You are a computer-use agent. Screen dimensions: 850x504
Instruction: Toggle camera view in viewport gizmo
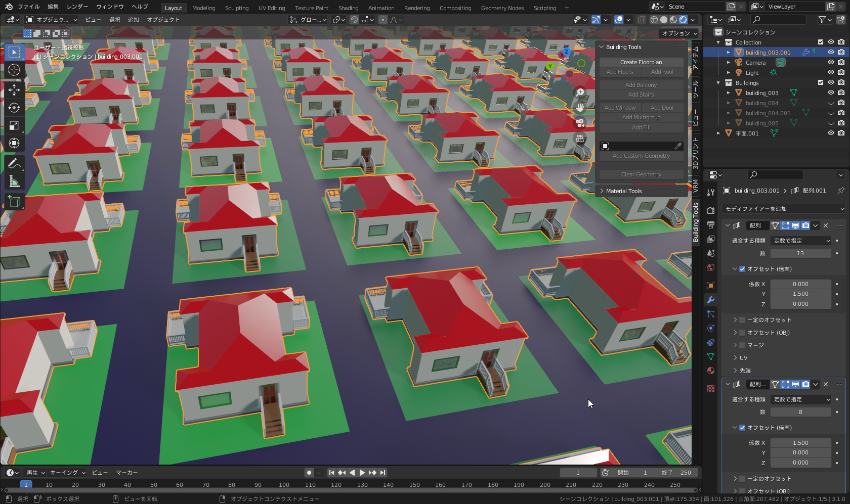(580, 123)
